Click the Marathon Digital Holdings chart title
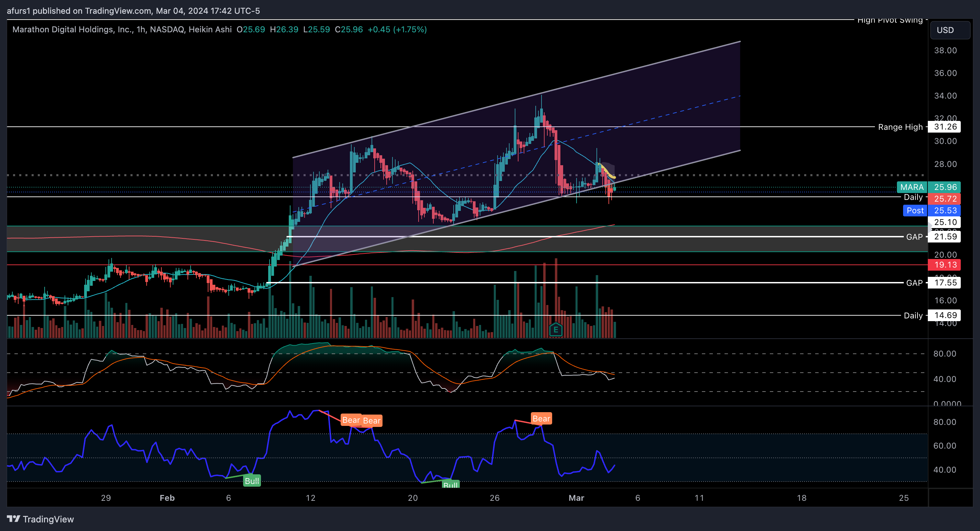 [x=122, y=29]
